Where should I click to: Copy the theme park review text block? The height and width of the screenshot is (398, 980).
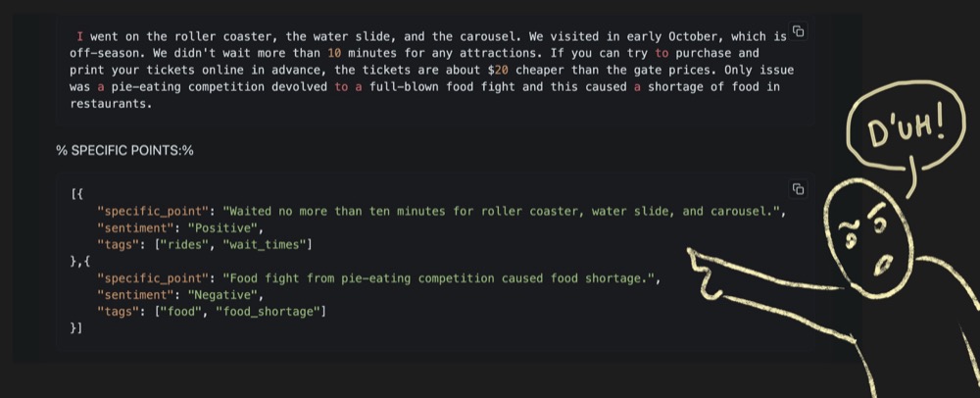tap(798, 31)
